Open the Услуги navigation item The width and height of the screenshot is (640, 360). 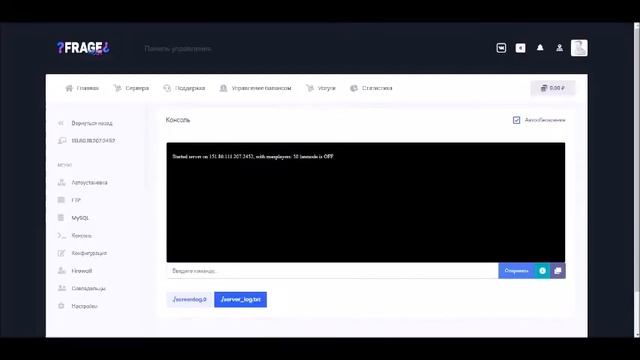(321, 88)
